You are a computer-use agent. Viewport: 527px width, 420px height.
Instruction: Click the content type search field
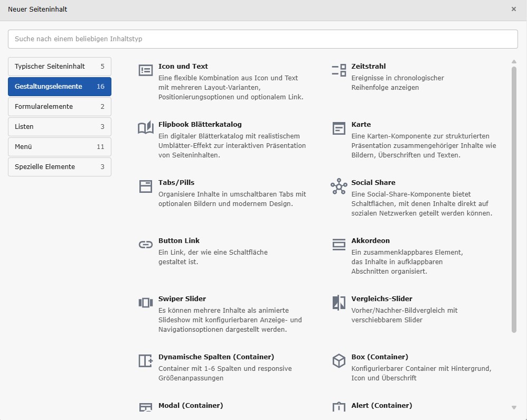pyautogui.click(x=263, y=39)
